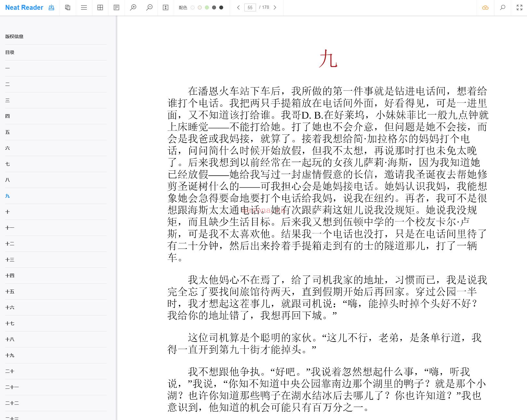The height and width of the screenshot is (420, 527).
Task: Jump to chapter 六
Action: 56,148
